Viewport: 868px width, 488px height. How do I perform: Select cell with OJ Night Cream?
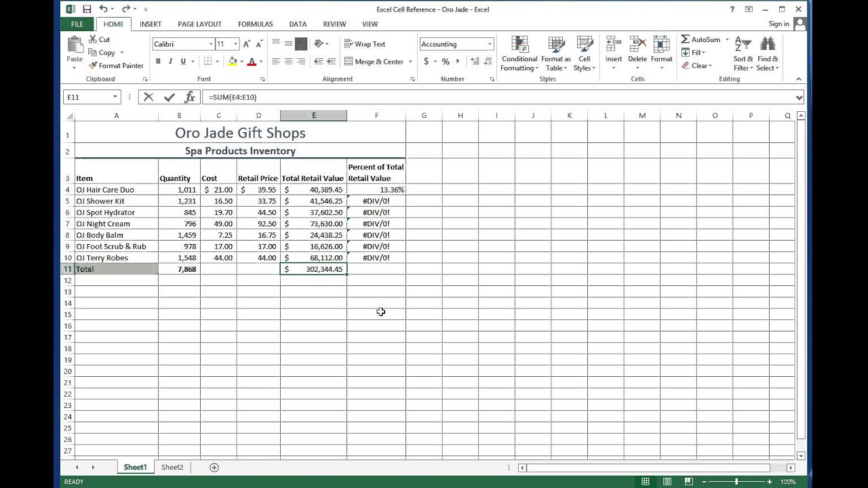116,224
